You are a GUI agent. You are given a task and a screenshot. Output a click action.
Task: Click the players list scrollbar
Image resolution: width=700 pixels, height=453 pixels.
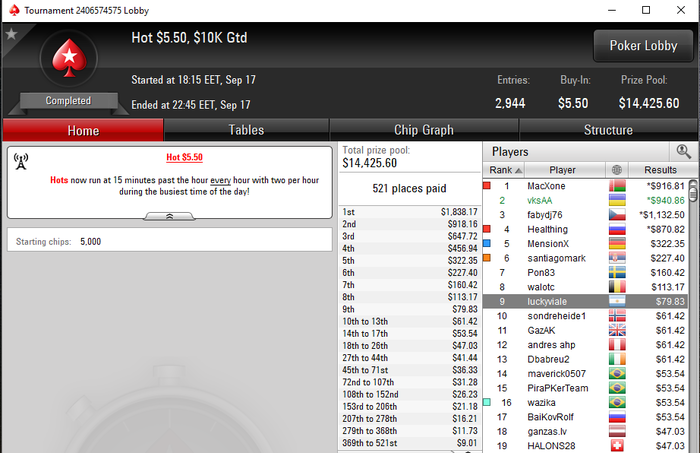click(693, 312)
